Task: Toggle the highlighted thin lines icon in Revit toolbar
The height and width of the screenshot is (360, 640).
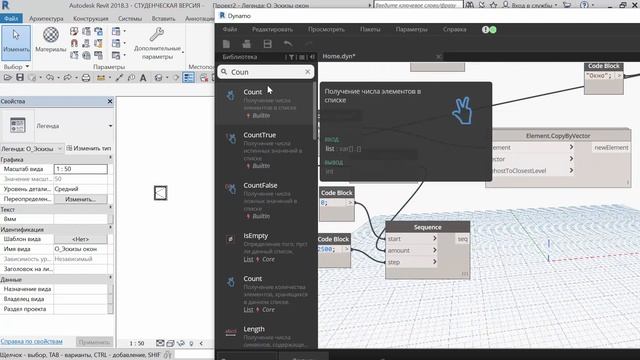Action: tap(188, 78)
